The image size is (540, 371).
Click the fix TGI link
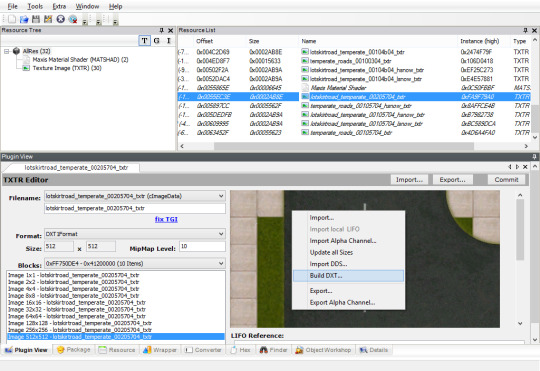point(166,219)
